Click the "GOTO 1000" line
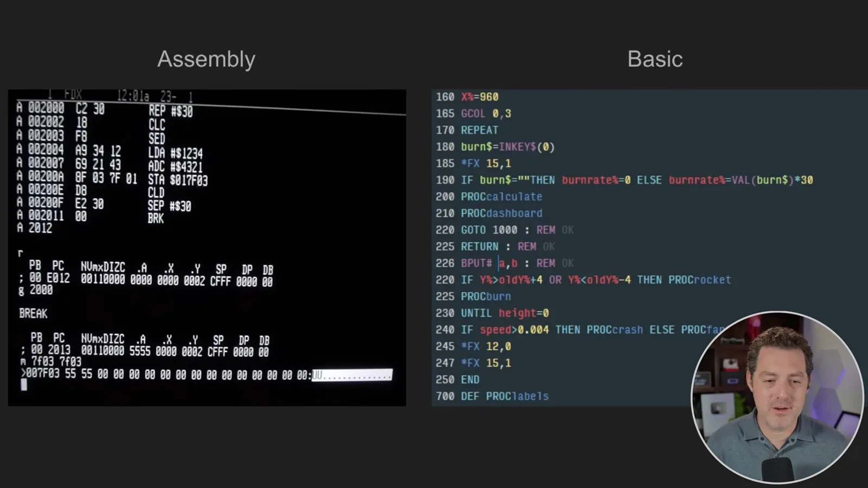This screenshot has height=488, width=868. coord(505,230)
